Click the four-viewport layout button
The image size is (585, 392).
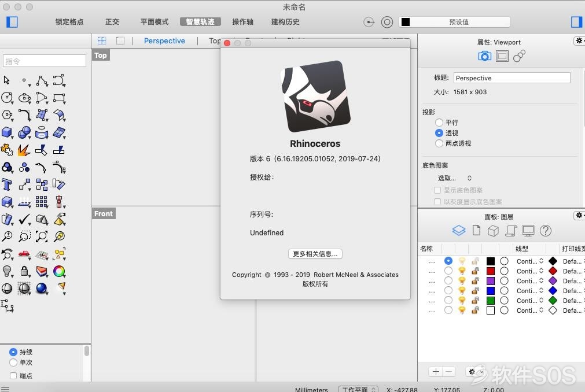(102, 40)
